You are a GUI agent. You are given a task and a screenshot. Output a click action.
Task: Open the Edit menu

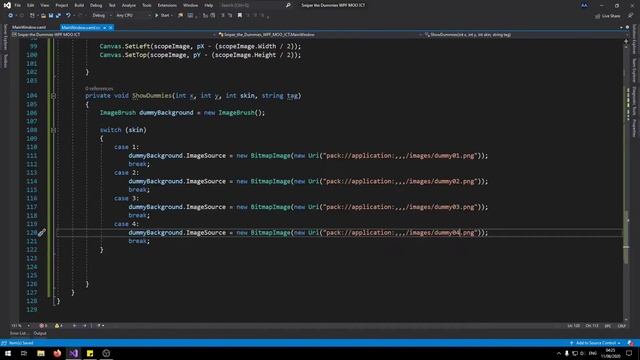coord(31,5)
